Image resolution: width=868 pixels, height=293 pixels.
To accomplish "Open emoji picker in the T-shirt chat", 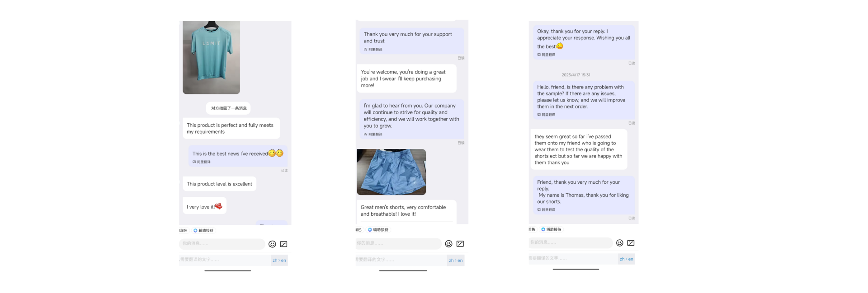I will [x=272, y=244].
